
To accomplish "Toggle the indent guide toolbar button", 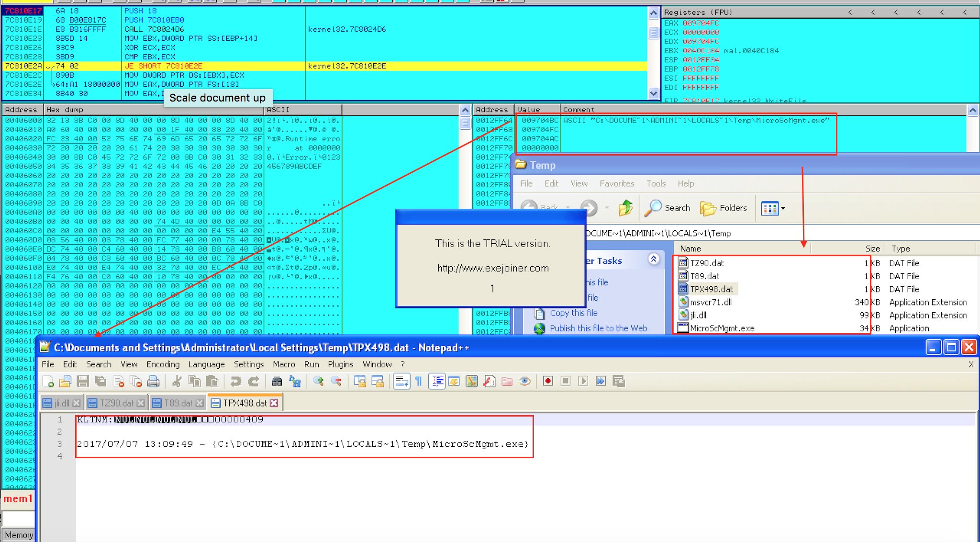I will point(437,381).
